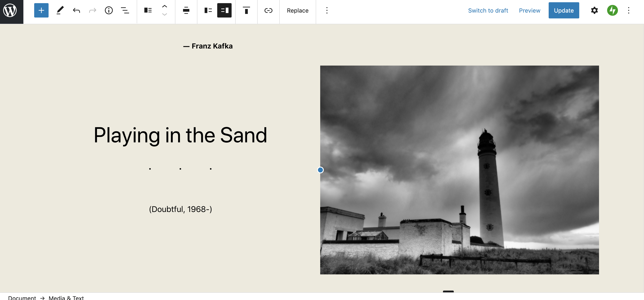Toggle show media on left
The width and height of the screenshot is (644, 300).
(208, 11)
